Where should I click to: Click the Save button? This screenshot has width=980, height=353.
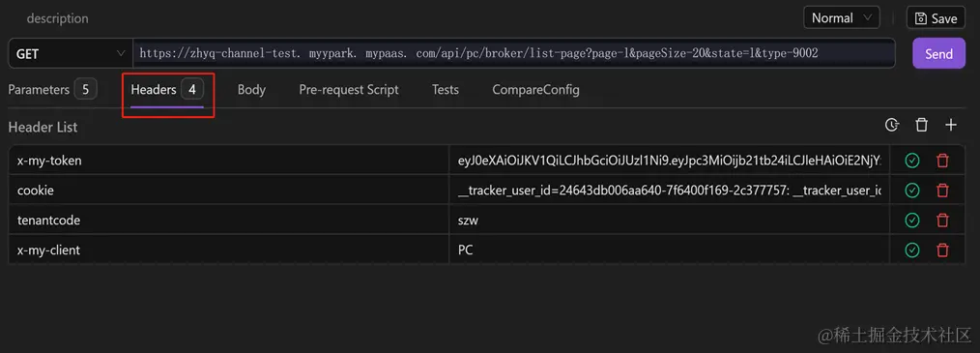(936, 18)
